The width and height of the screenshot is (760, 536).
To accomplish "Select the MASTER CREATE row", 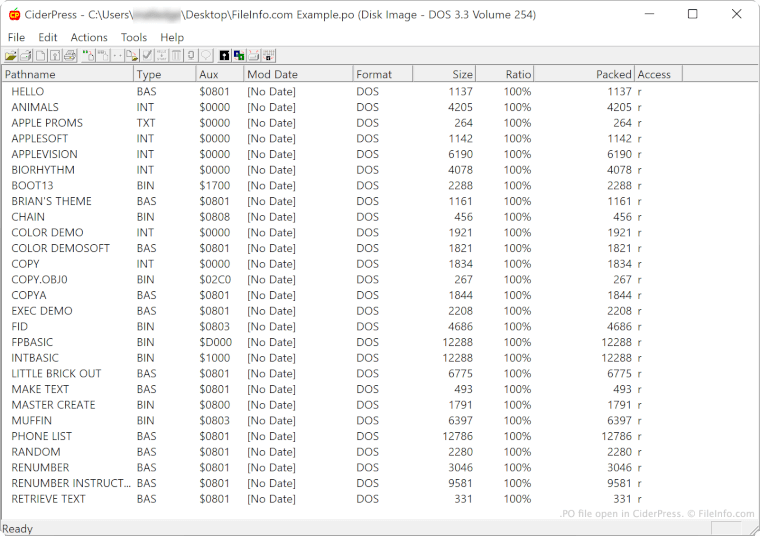I will point(53,405).
